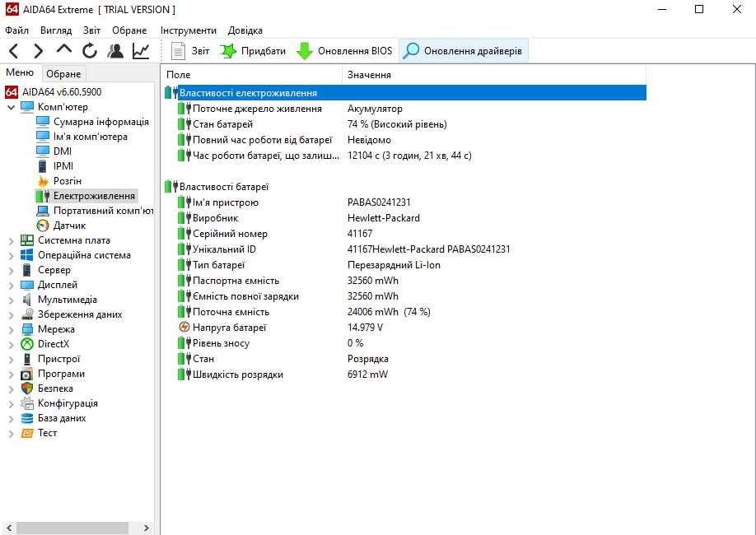The height and width of the screenshot is (535, 756).
Task: Expand the Системна плата node
Action: (x=11, y=240)
